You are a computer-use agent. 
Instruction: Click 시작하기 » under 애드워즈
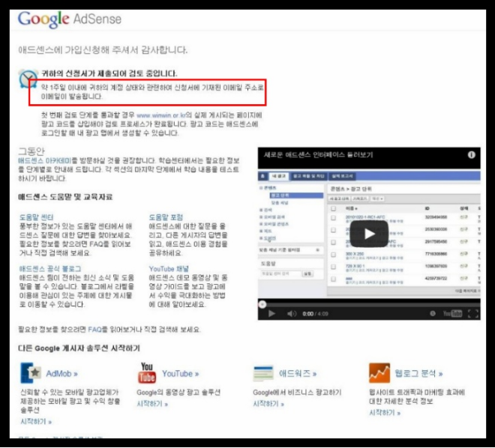click(x=268, y=404)
